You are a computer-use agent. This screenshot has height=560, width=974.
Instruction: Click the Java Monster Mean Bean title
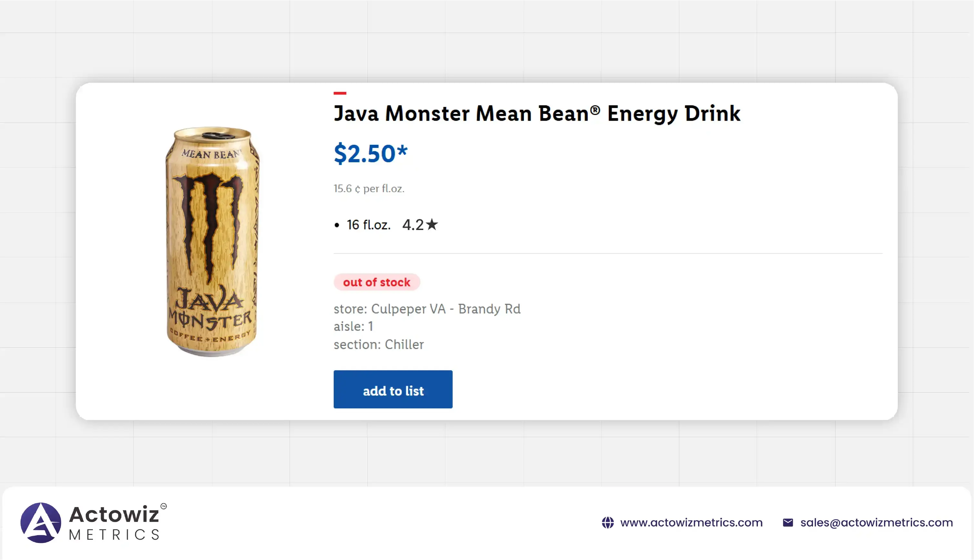click(537, 114)
